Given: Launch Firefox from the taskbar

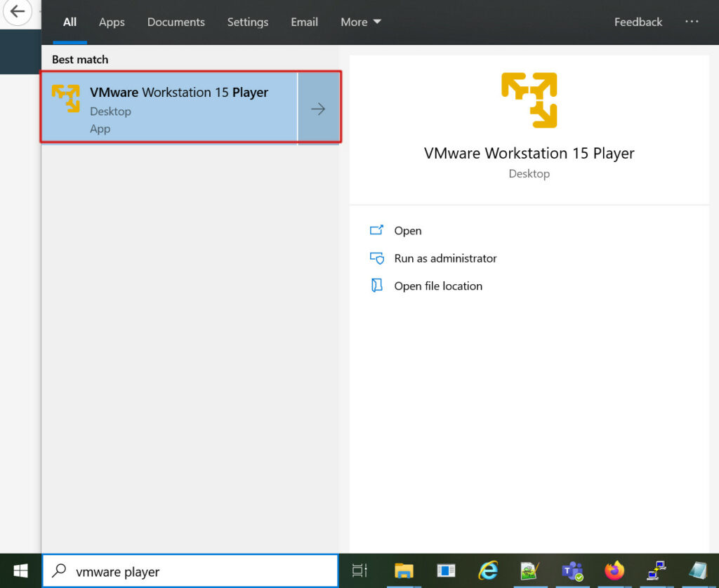Looking at the screenshot, I should pos(614,571).
